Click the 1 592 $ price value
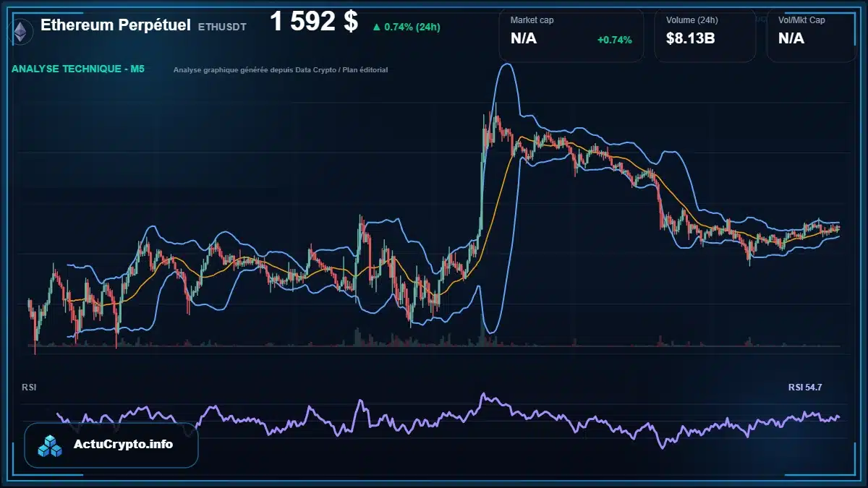This screenshot has height=488, width=868. click(x=314, y=22)
